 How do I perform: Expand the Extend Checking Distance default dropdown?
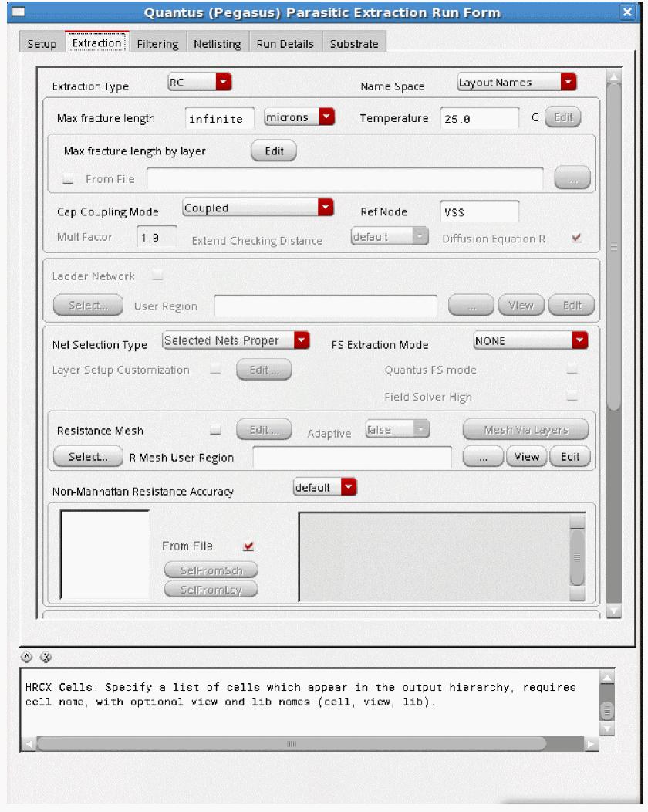tap(390, 237)
